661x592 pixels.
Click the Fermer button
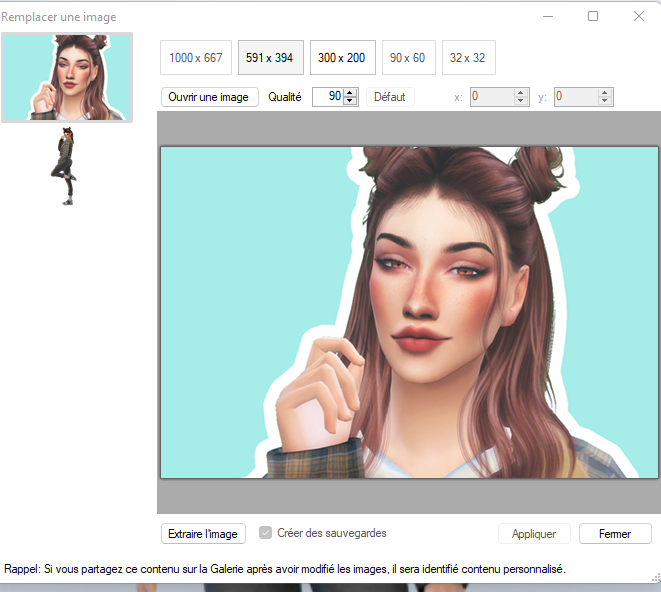coord(615,534)
